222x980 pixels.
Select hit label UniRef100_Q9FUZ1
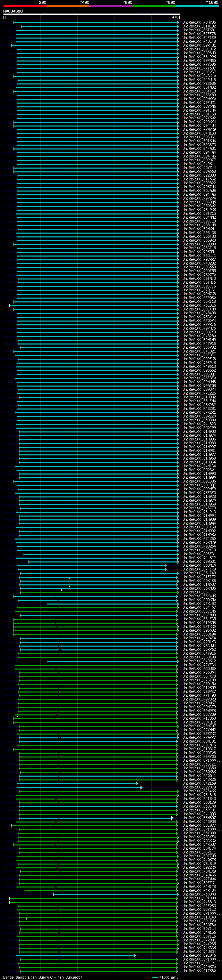coord(199,103)
